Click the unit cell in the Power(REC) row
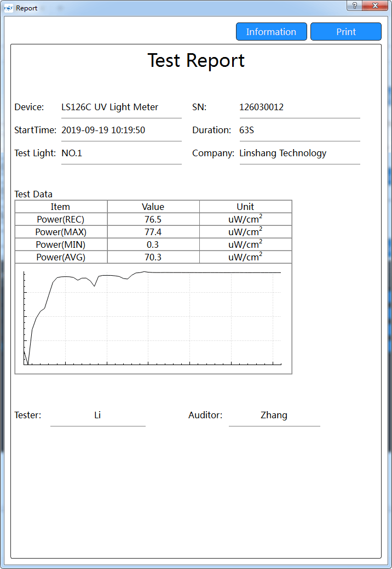Image resolution: width=392 pixels, height=569 pixels. click(246, 219)
